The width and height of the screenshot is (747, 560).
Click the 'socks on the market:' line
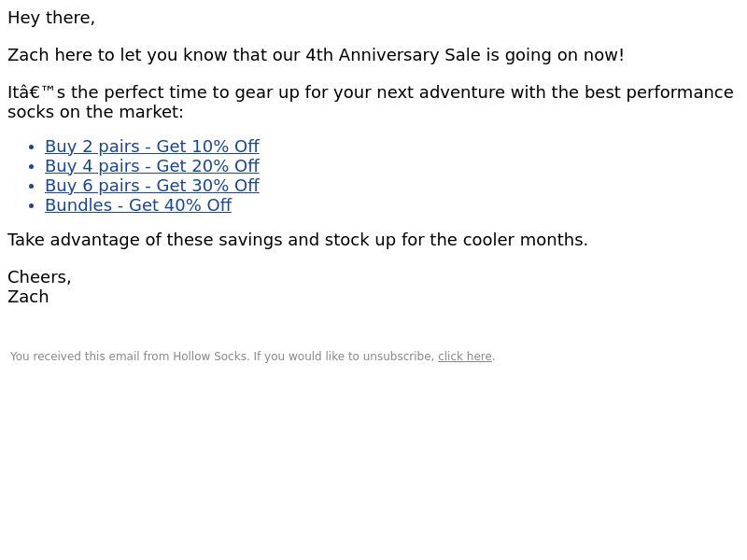tap(95, 111)
